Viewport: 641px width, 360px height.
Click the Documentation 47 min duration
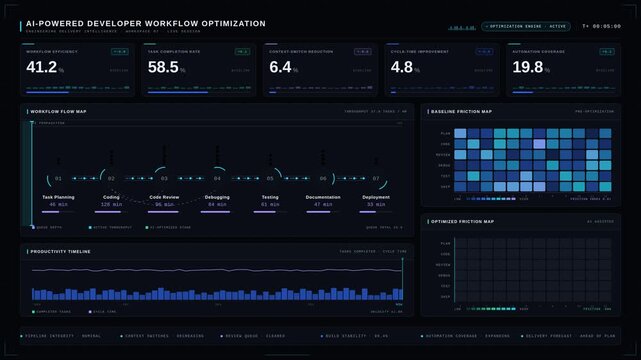pos(323,204)
